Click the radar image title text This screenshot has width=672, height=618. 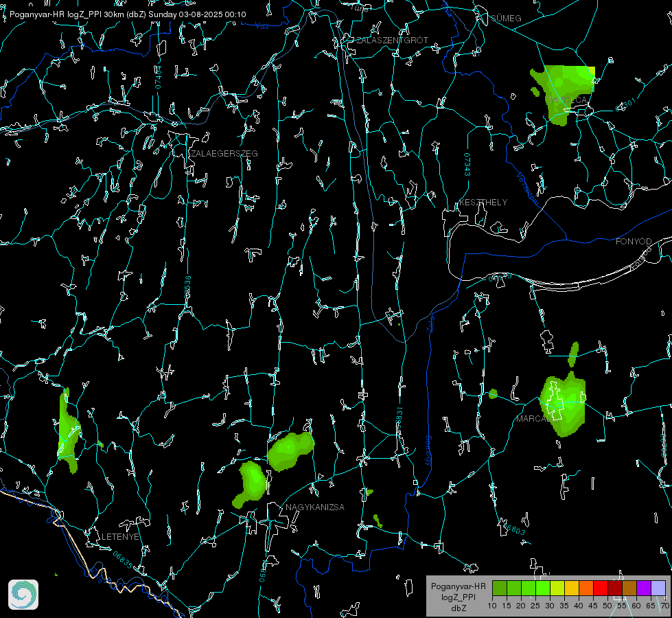pos(128,14)
